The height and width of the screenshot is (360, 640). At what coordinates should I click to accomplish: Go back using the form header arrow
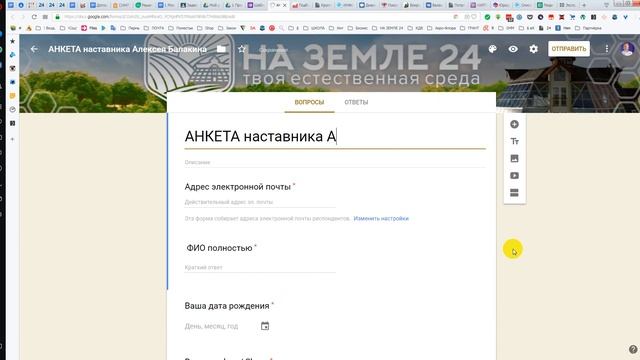pyautogui.click(x=34, y=49)
